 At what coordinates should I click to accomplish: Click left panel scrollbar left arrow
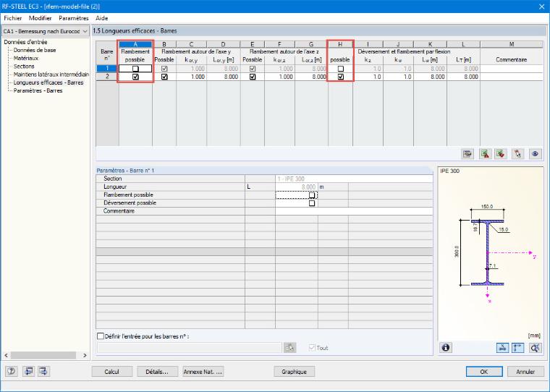click(6, 355)
